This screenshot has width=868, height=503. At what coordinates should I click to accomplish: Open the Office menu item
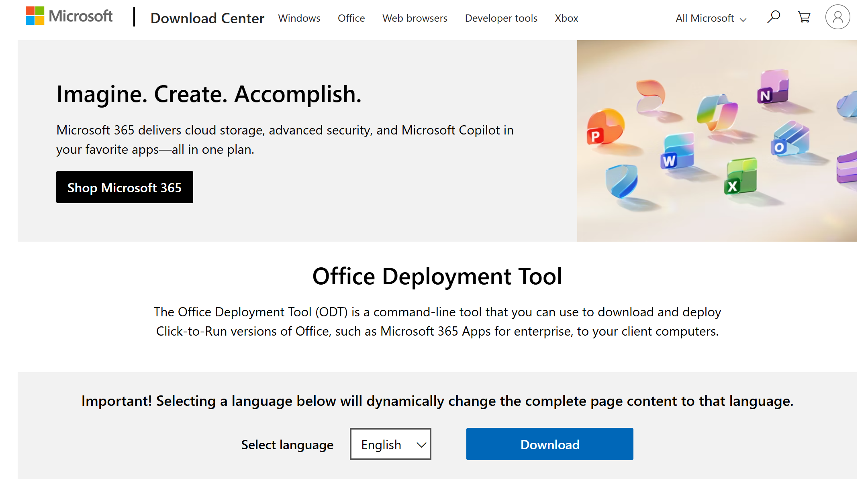pyautogui.click(x=351, y=18)
